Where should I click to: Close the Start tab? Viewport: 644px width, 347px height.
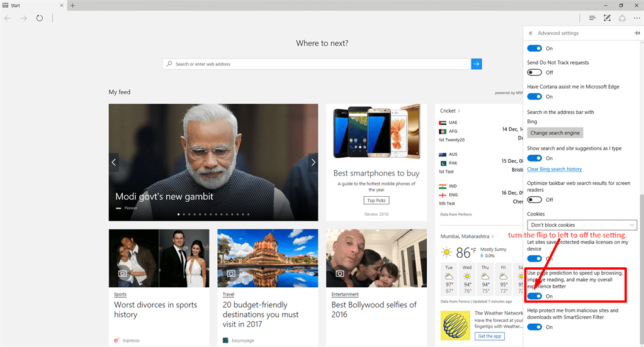click(x=62, y=5)
